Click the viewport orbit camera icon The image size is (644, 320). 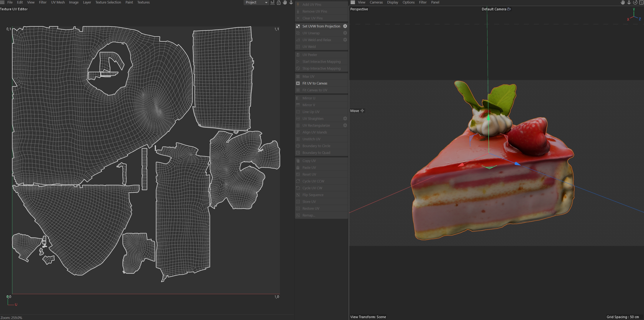[635, 2]
